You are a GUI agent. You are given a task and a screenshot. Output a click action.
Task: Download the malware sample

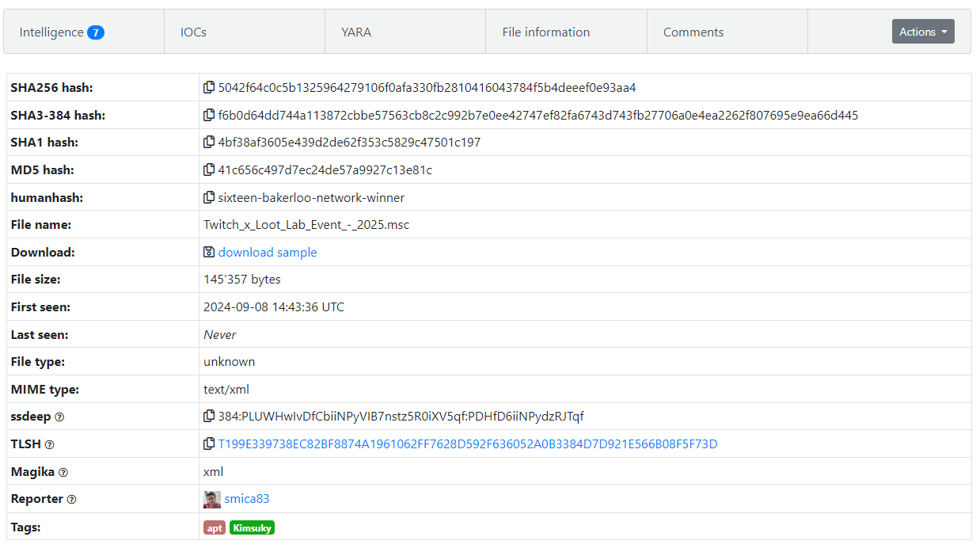(268, 252)
